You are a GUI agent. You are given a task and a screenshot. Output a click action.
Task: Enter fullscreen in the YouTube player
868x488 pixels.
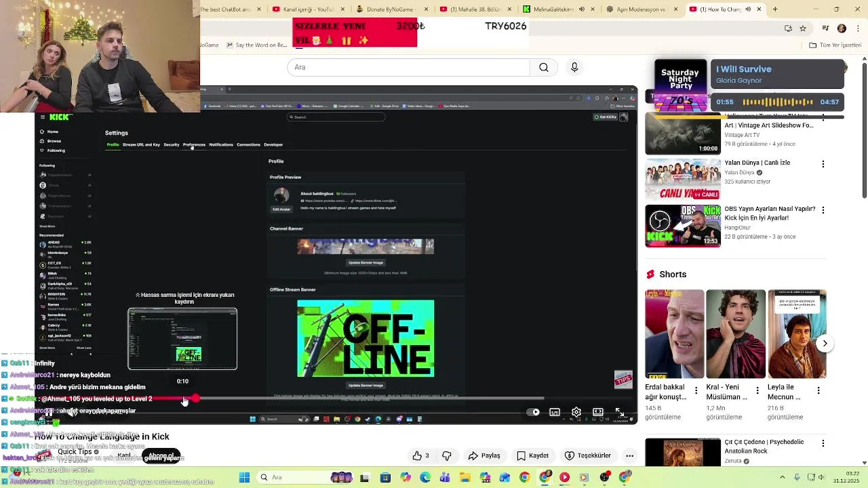tap(619, 412)
